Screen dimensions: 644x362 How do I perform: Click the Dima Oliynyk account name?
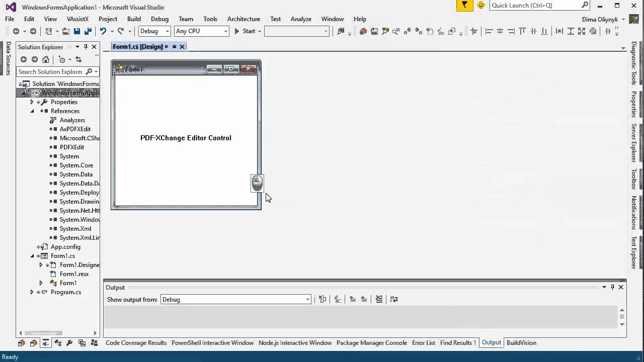pos(601,19)
